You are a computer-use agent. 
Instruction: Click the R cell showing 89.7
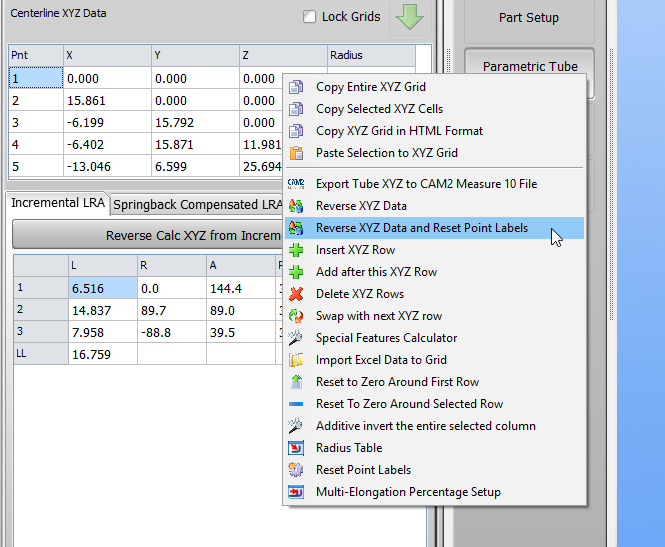[x=172, y=310]
